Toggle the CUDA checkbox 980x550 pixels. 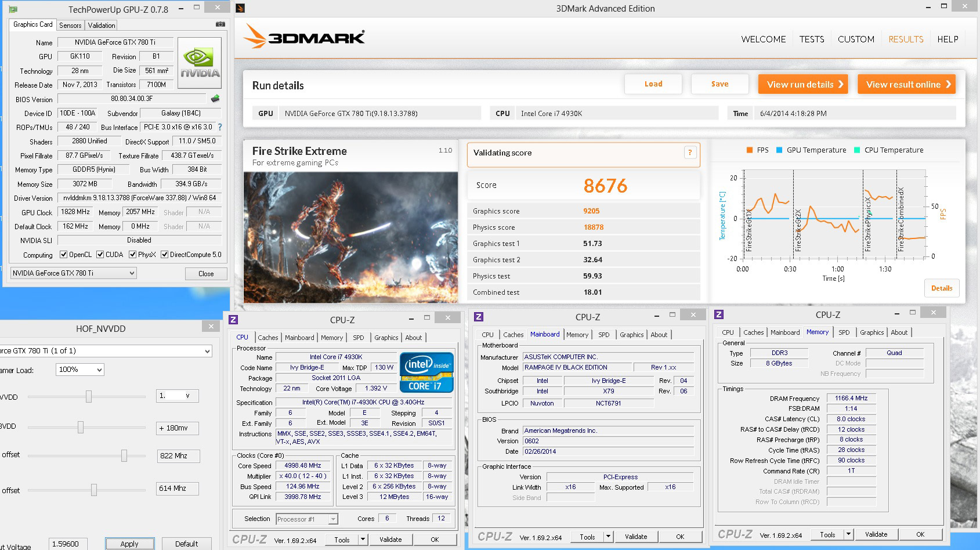100,255
